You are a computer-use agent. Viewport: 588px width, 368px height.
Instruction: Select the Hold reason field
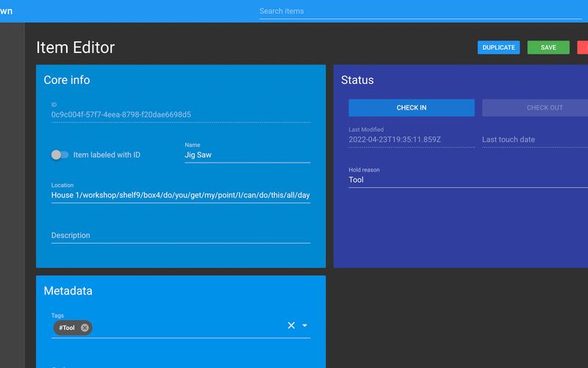coord(467,180)
